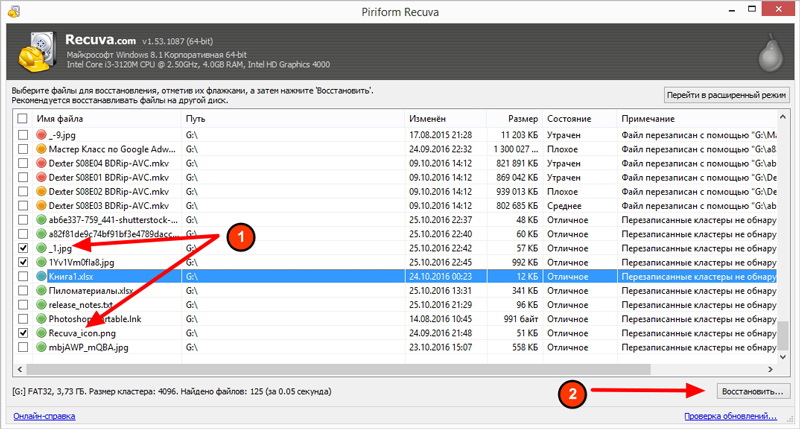Viewport: 800px width, 429px height.
Task: Click green status dot of Пиломатериалы.xlsx
Action: coord(41,291)
